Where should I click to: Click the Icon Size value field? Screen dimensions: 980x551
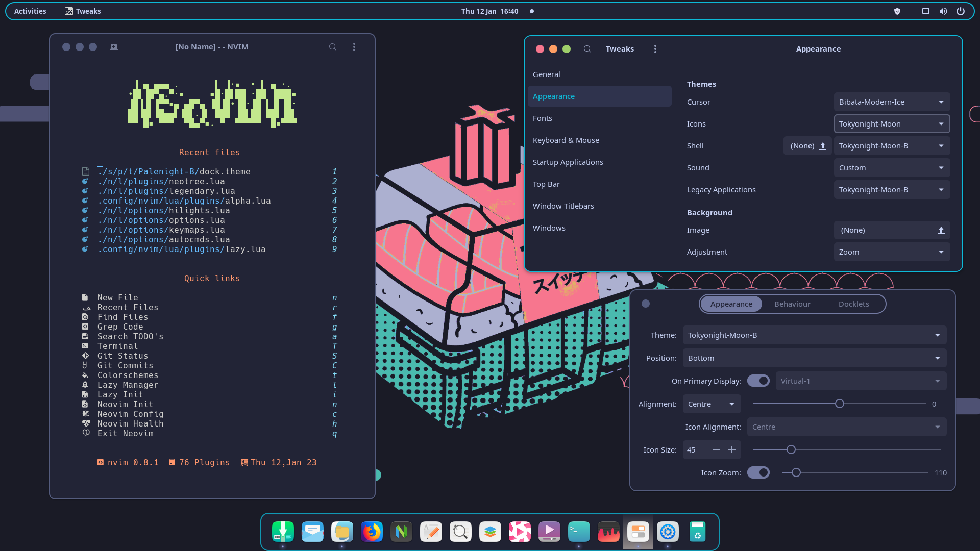pos(695,450)
